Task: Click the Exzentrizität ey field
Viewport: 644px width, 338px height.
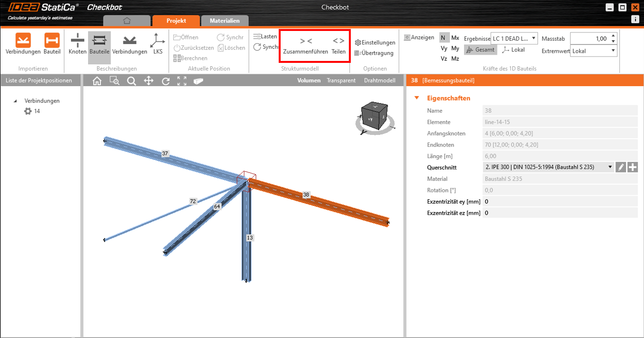Action: [560, 202]
